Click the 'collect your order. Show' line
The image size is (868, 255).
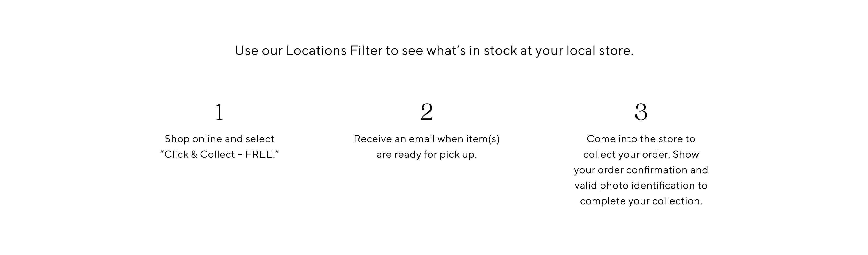(x=641, y=154)
